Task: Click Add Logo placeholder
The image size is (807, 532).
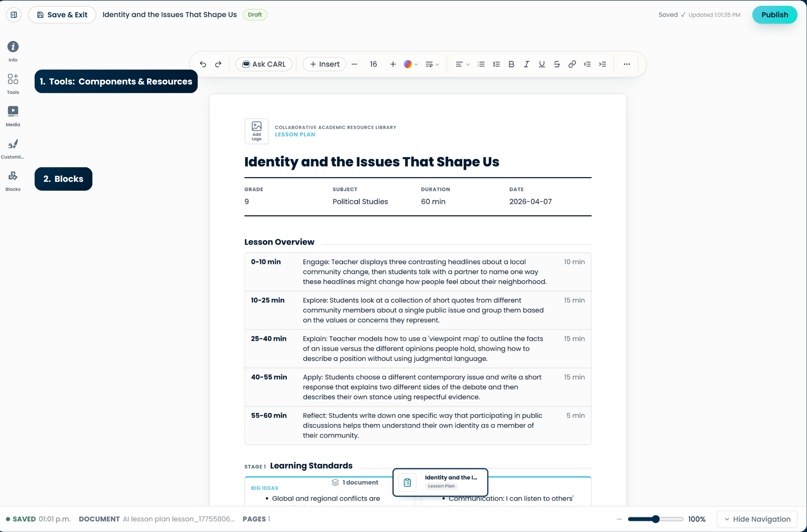Action: 257,131
